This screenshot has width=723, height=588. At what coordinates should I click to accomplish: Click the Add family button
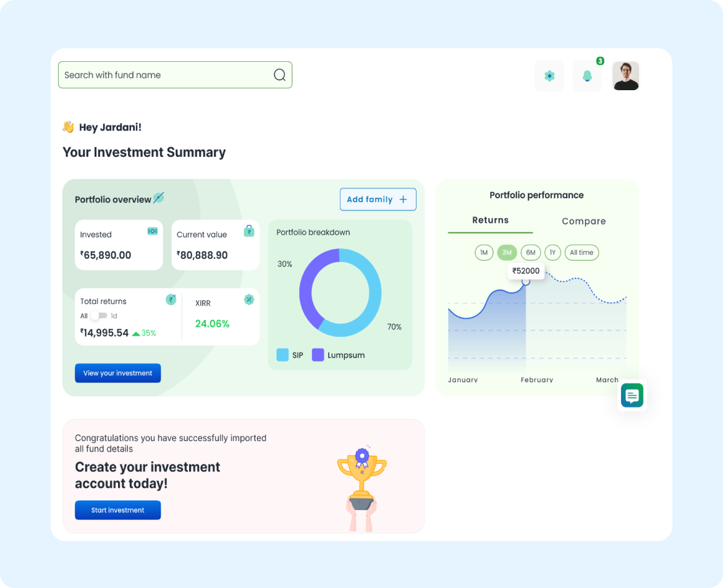(x=378, y=199)
